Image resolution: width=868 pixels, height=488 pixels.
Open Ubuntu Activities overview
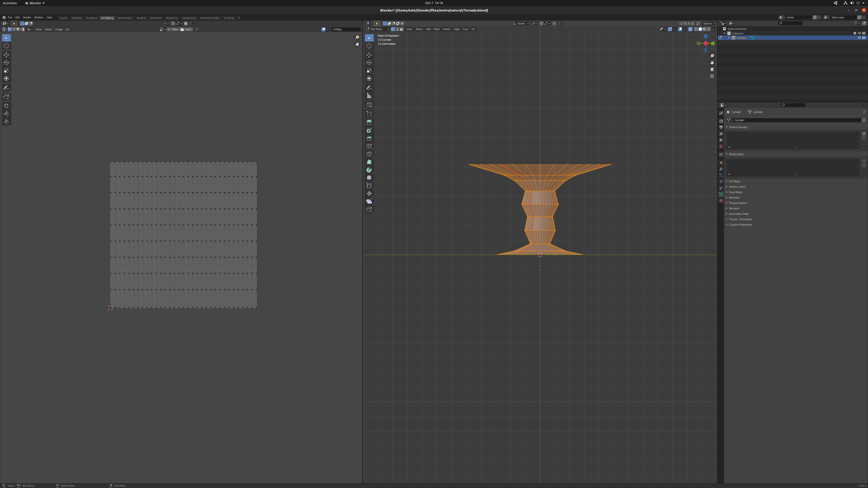coord(9,3)
